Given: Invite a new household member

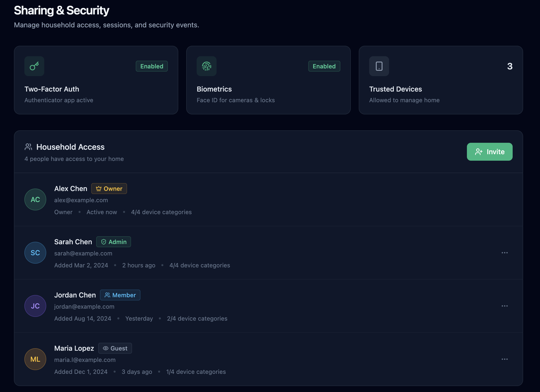Looking at the screenshot, I should click(x=490, y=152).
